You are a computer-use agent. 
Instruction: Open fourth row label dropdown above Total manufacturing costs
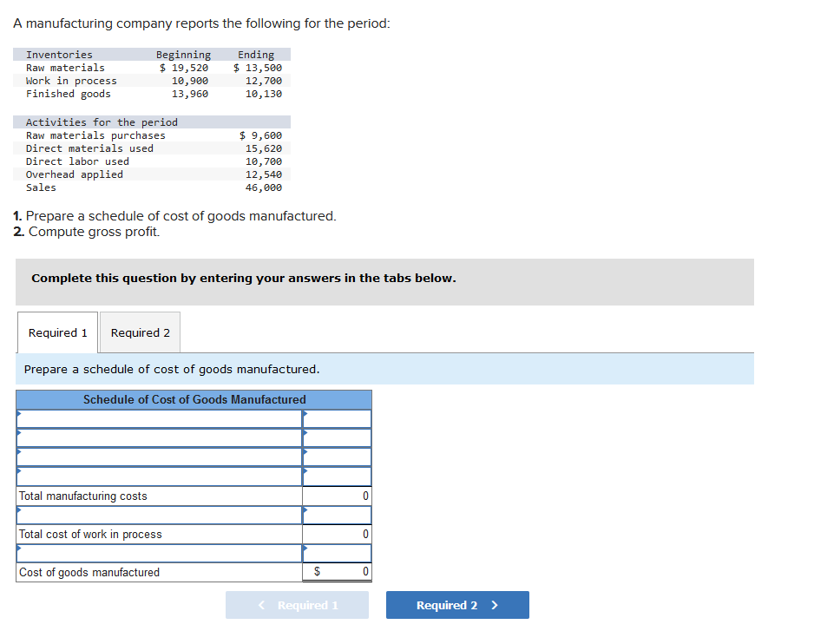tap(160, 476)
